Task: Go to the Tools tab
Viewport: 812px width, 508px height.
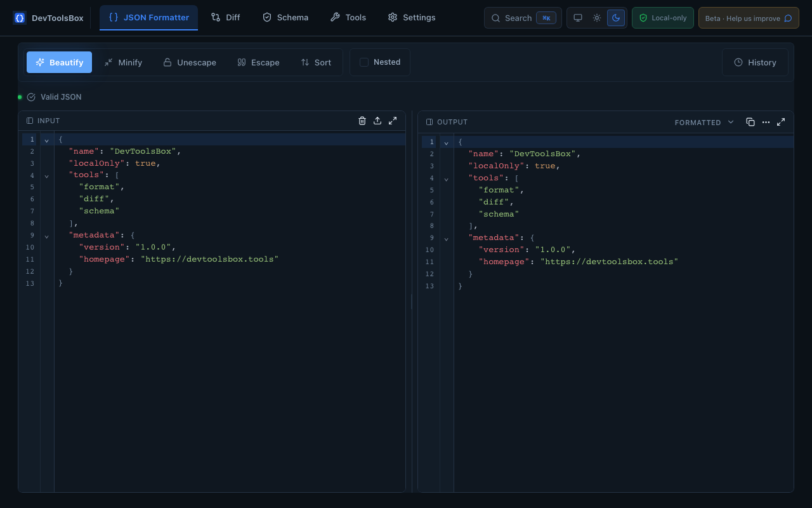Action: 348,18
